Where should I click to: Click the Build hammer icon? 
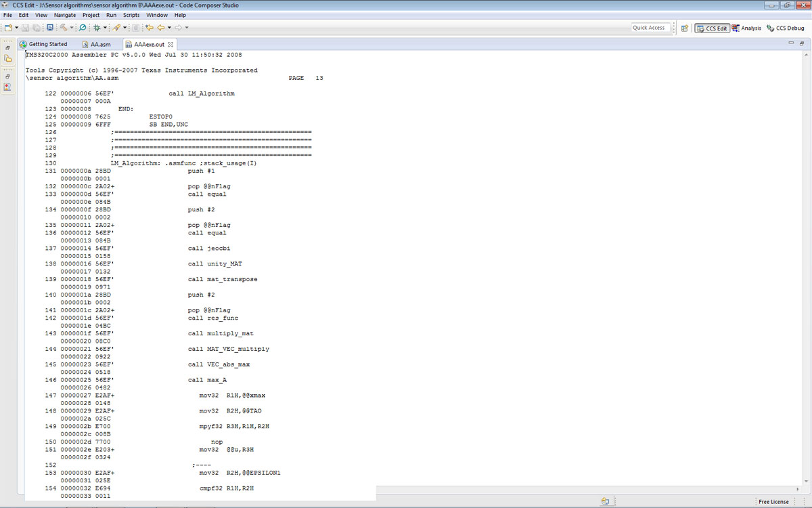point(63,28)
